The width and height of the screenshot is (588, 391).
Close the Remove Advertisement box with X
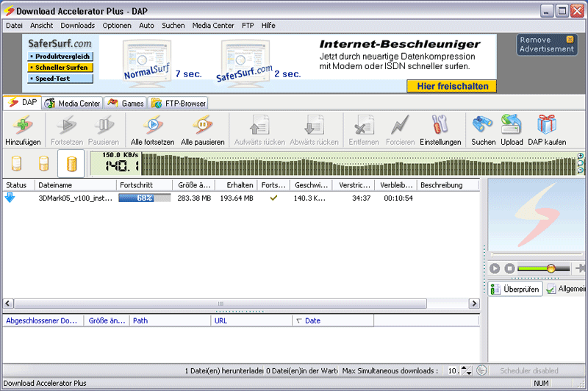click(x=570, y=40)
